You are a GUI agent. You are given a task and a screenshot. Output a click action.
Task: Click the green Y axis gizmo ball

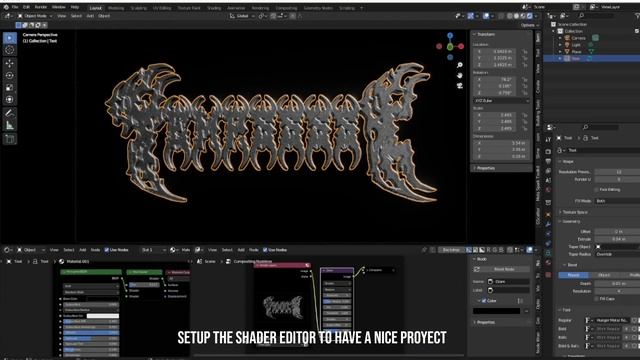point(450,47)
